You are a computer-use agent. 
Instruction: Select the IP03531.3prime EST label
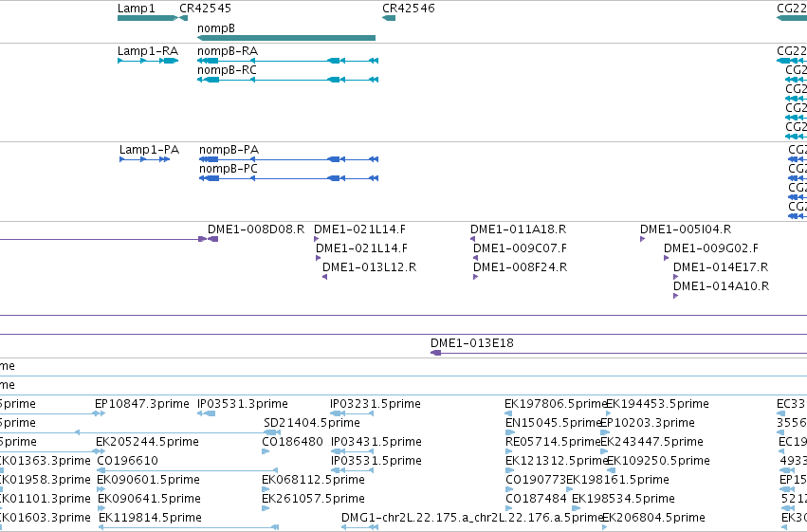click(243, 404)
